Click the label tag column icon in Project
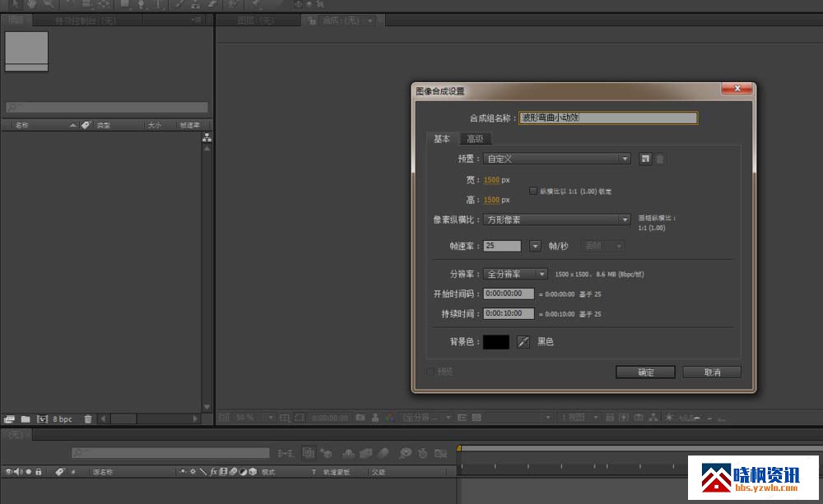The height and width of the screenshot is (504, 823). point(86,125)
